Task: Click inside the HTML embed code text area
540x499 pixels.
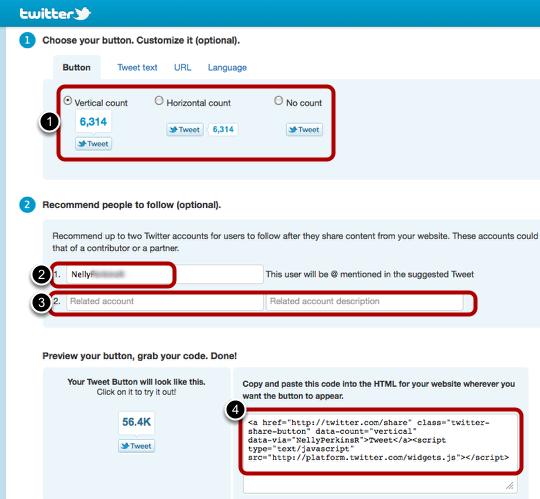Action: [x=381, y=453]
